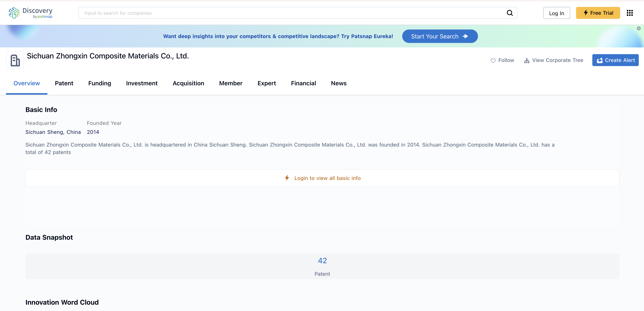Click Login to view all basic info
This screenshot has width=644, height=311.
322,178
